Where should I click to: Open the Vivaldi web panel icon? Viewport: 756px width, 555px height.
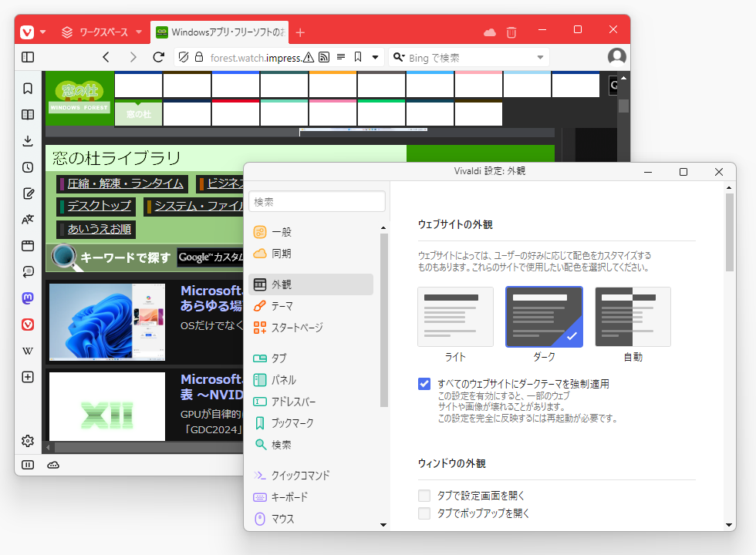pos(28,325)
